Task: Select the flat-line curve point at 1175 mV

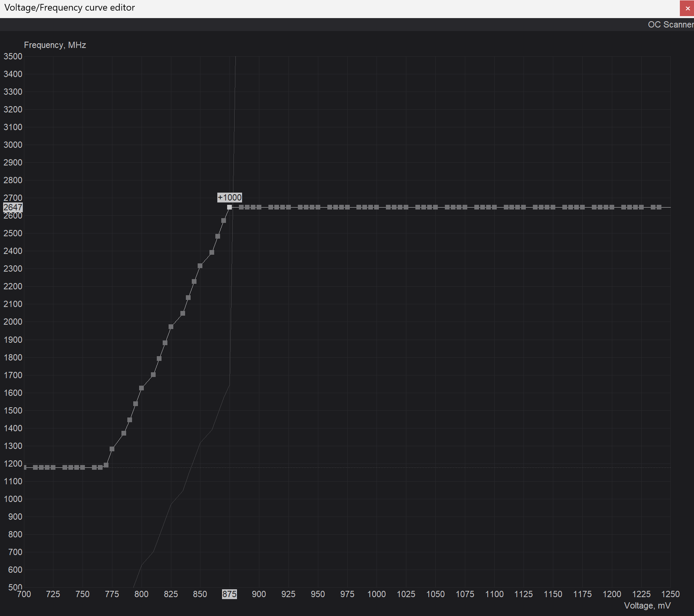Action: coord(582,207)
